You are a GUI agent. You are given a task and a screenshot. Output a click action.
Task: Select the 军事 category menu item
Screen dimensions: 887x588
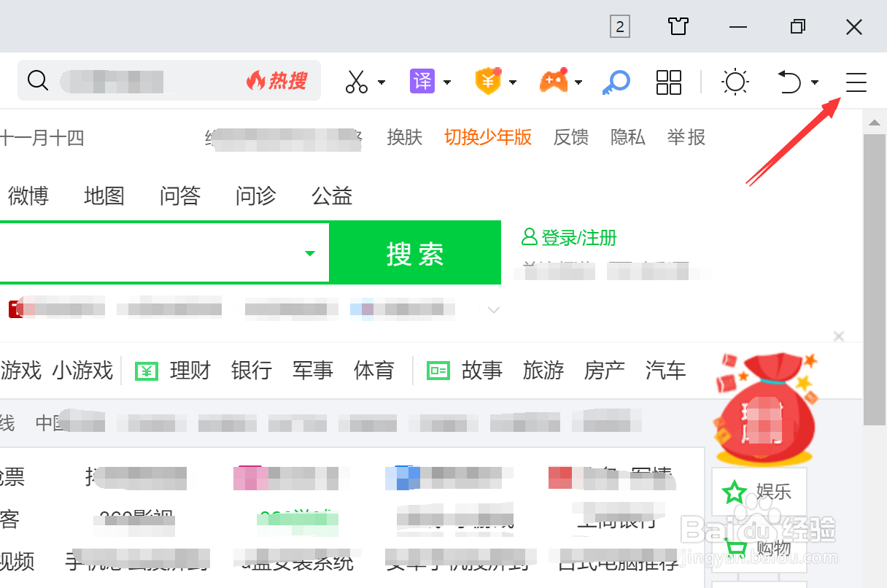point(313,371)
